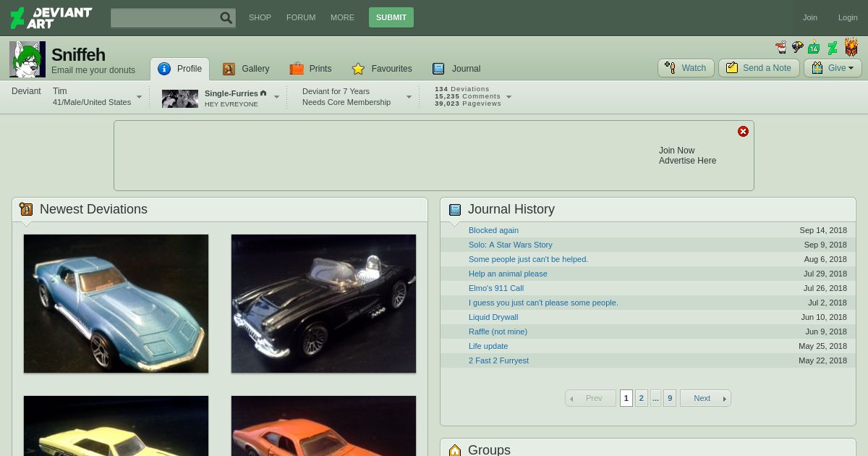The width and height of the screenshot is (868, 456).
Task: Click the Journal History header icon
Action: (454, 209)
